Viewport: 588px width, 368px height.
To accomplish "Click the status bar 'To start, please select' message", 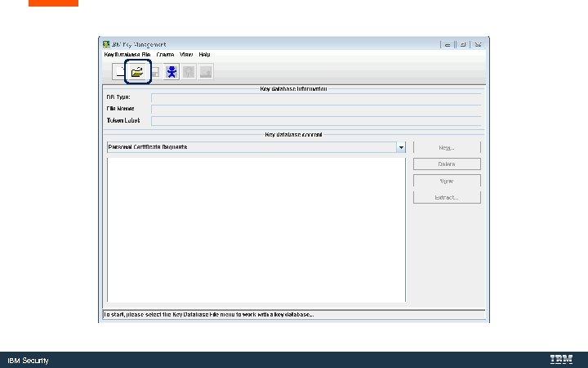I will (x=208, y=314).
